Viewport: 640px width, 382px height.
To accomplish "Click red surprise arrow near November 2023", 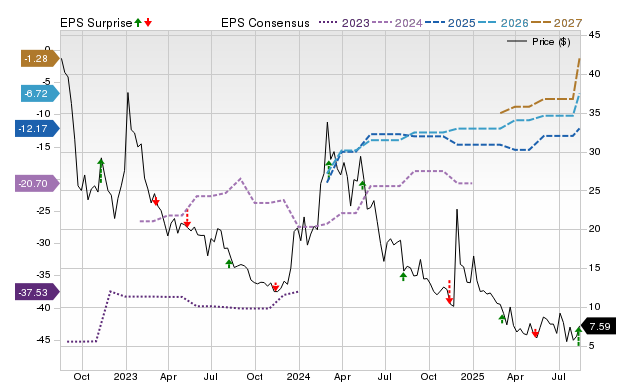I will (x=276, y=286).
